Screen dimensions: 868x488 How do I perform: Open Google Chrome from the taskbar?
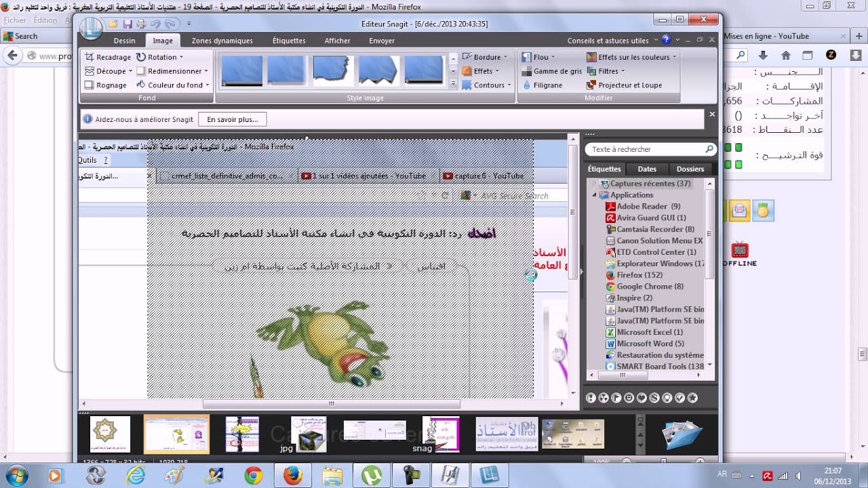click(254, 476)
